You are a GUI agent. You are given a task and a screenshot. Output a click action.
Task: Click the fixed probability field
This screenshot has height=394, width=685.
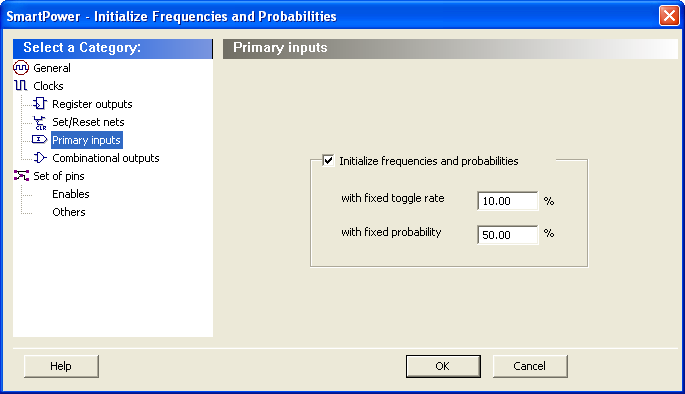coord(508,235)
